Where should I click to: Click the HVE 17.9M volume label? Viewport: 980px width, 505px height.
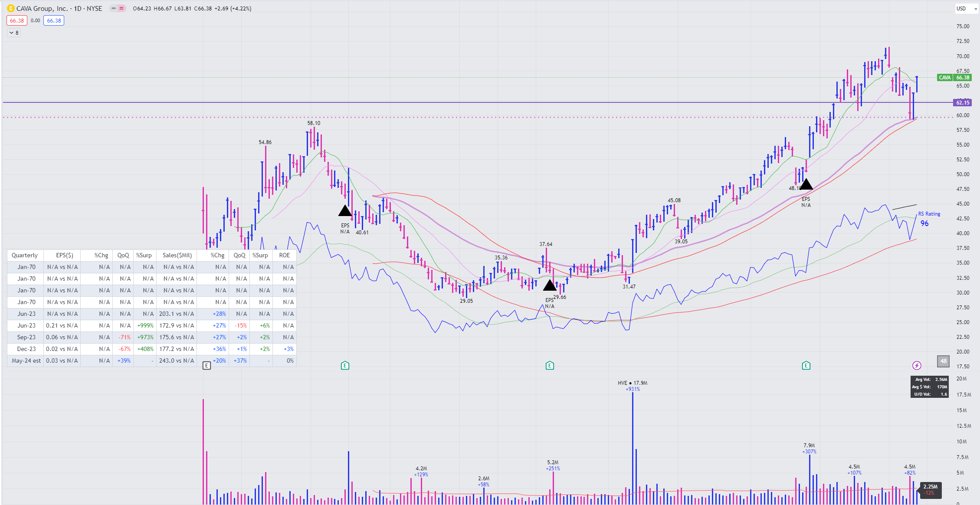tap(633, 383)
